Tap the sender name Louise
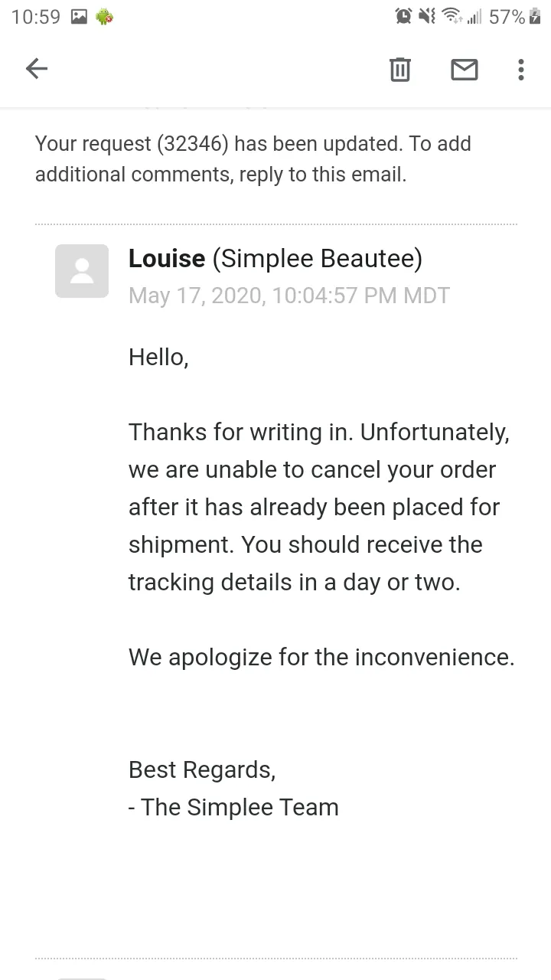Viewport: 551px width, 980px height. (x=167, y=259)
